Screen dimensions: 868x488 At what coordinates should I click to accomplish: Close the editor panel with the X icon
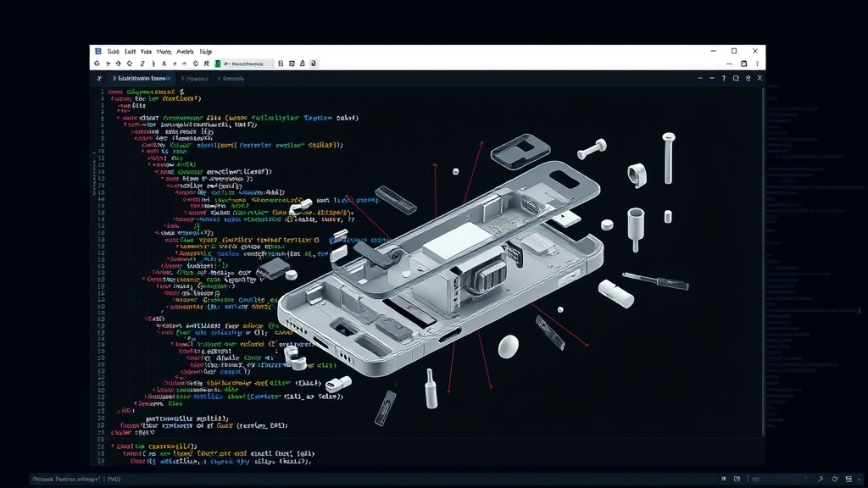[759, 79]
